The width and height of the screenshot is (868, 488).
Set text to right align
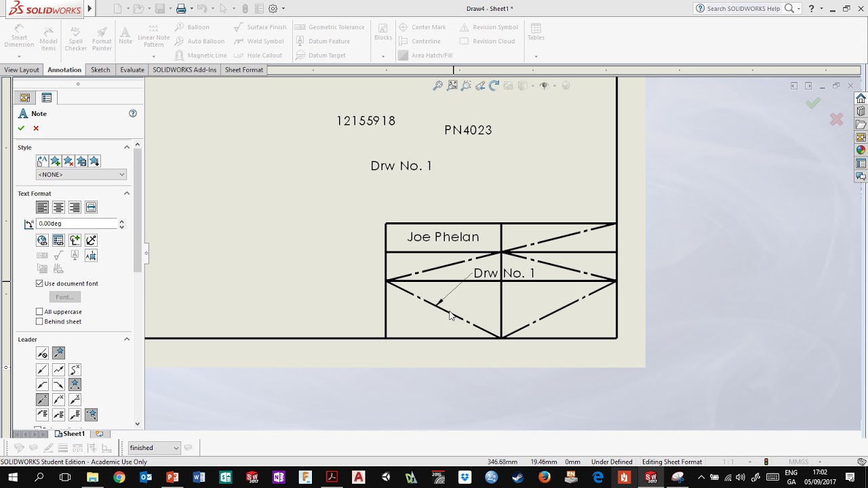[x=75, y=207]
